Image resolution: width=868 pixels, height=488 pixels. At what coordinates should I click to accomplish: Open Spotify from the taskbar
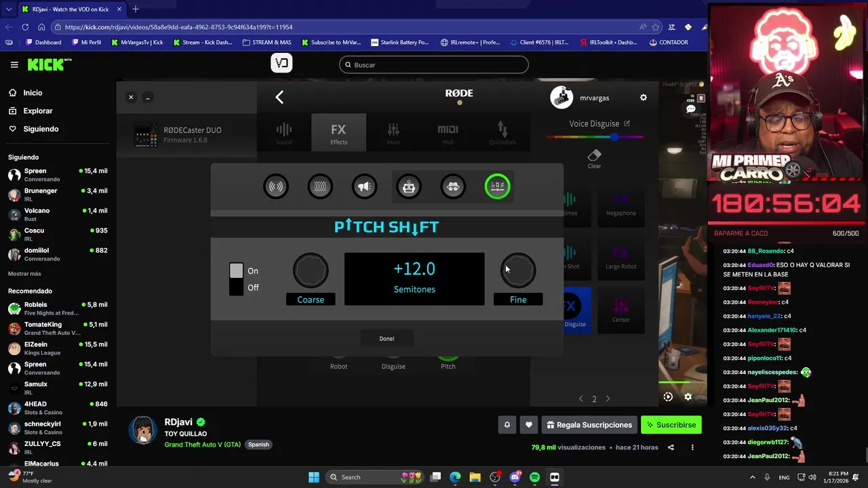(534, 477)
